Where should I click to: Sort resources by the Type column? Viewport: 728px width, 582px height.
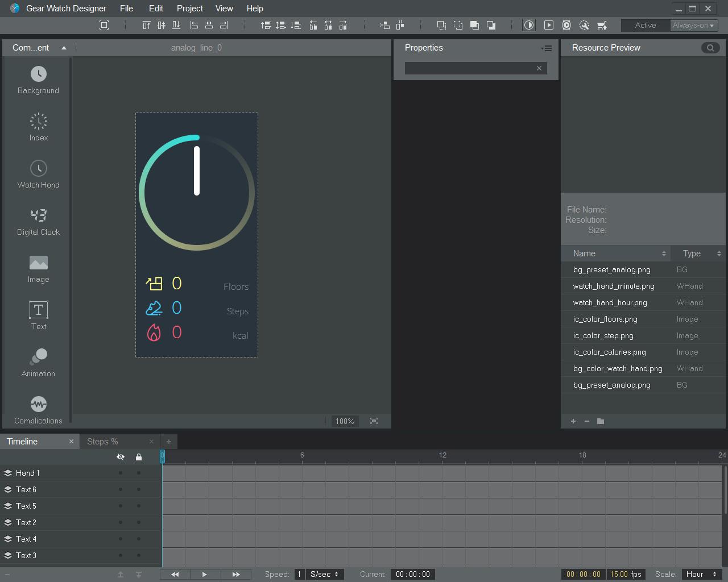click(x=698, y=253)
